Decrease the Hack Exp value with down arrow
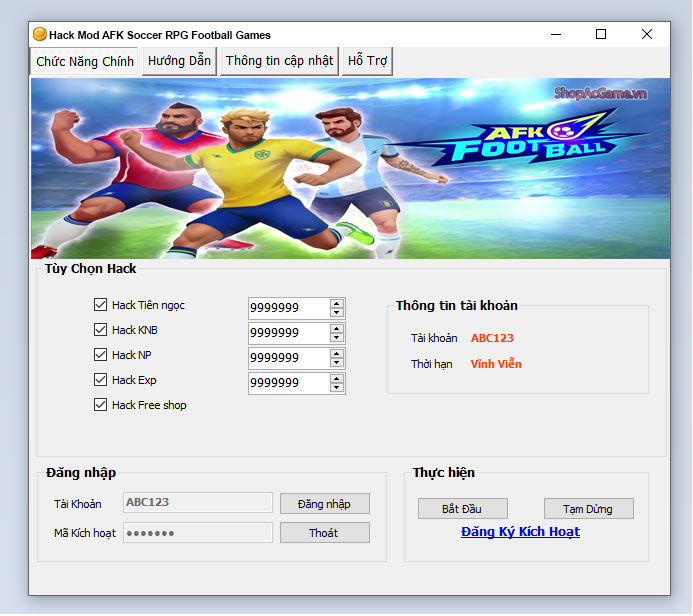Screen dimensions: 693x616 (x=337, y=388)
